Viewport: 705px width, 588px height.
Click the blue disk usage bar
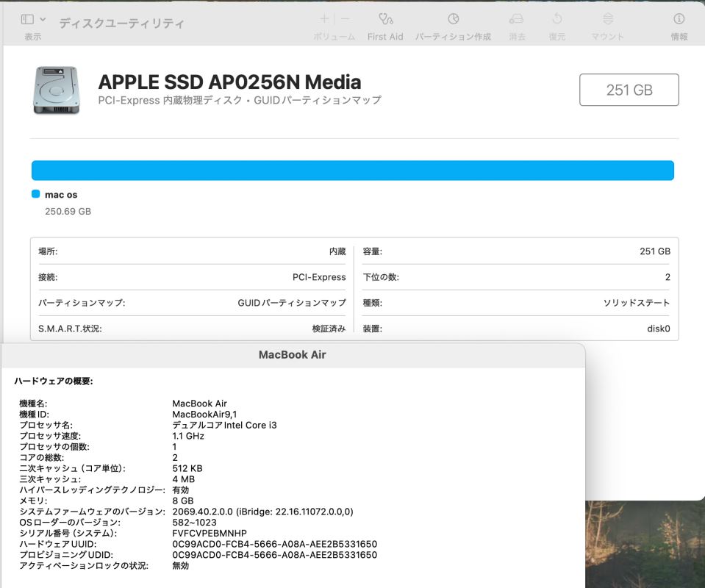tap(352, 171)
